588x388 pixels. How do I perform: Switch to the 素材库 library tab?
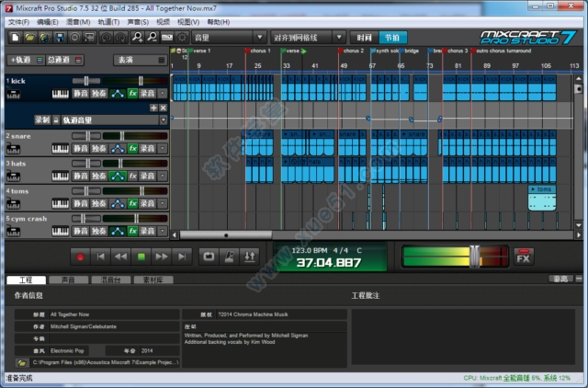coord(153,280)
